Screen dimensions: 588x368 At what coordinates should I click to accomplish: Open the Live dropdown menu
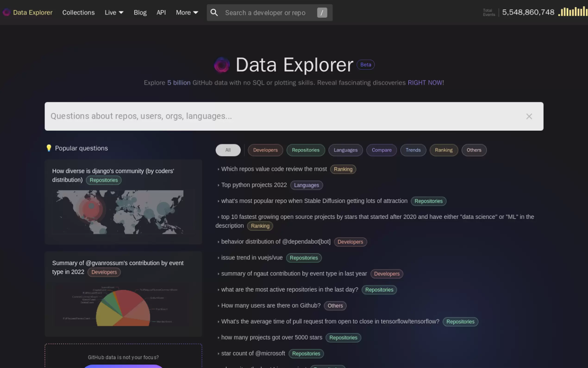coord(114,12)
